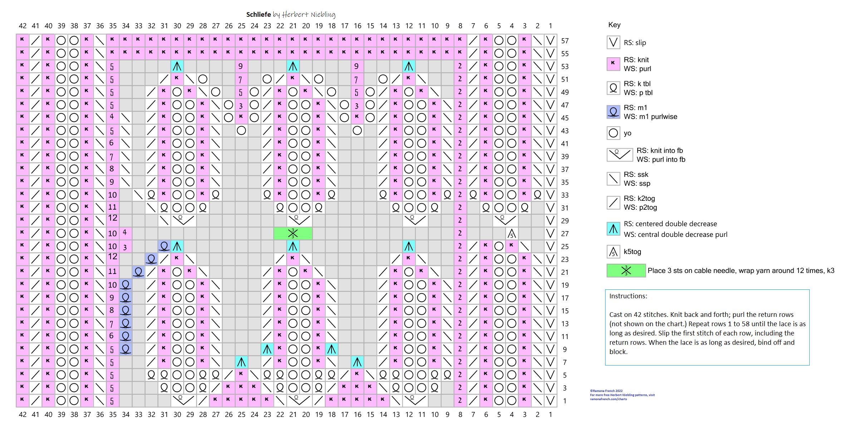Click the Instructions text box

pos(707,327)
